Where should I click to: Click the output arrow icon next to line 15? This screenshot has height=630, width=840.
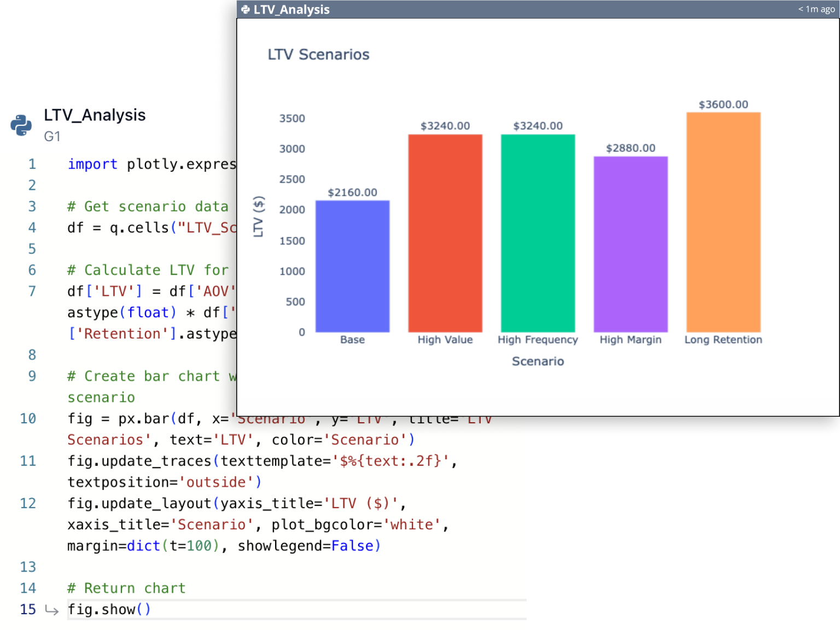click(x=52, y=610)
